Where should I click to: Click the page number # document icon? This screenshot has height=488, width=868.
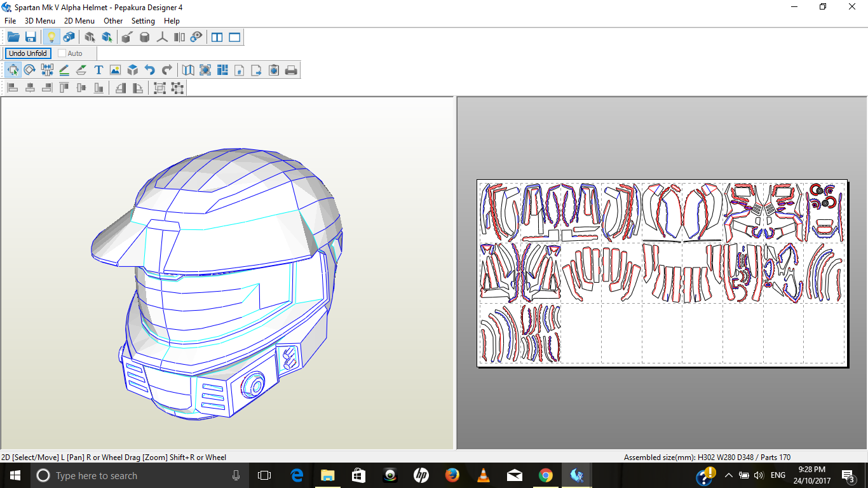click(240, 70)
